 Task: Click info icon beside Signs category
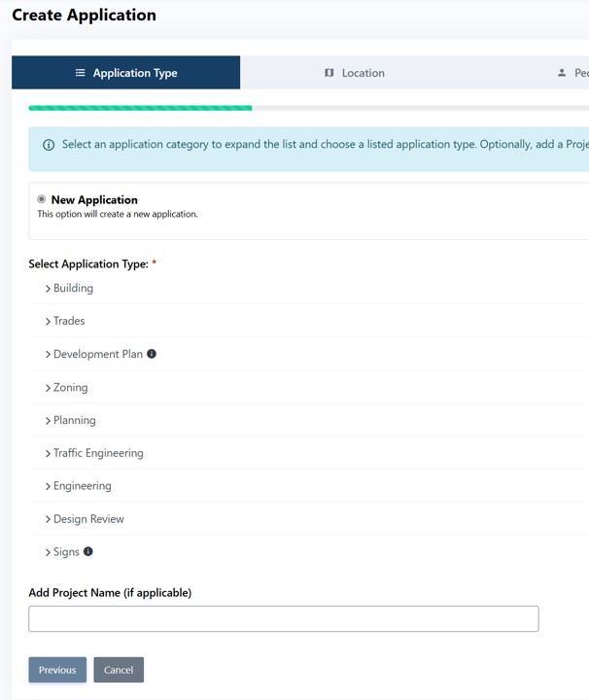tap(88, 551)
